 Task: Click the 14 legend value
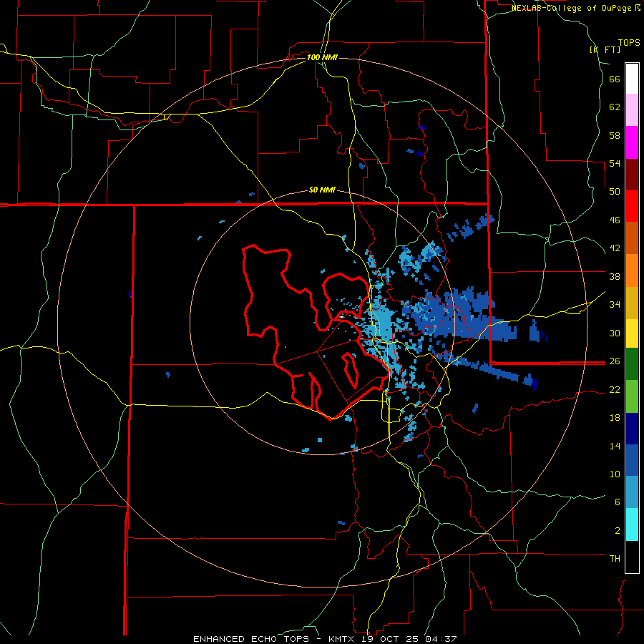(615, 446)
